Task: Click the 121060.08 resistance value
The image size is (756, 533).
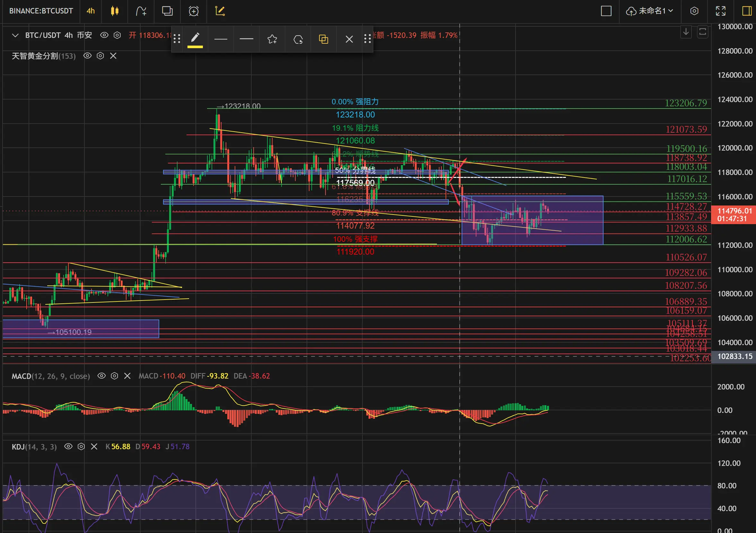Action: pos(355,141)
